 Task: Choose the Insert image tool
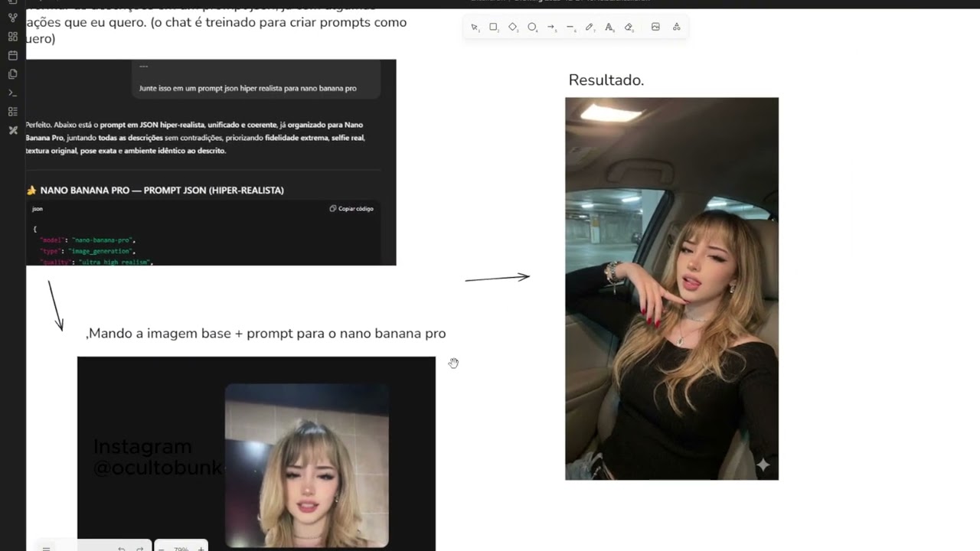click(655, 27)
